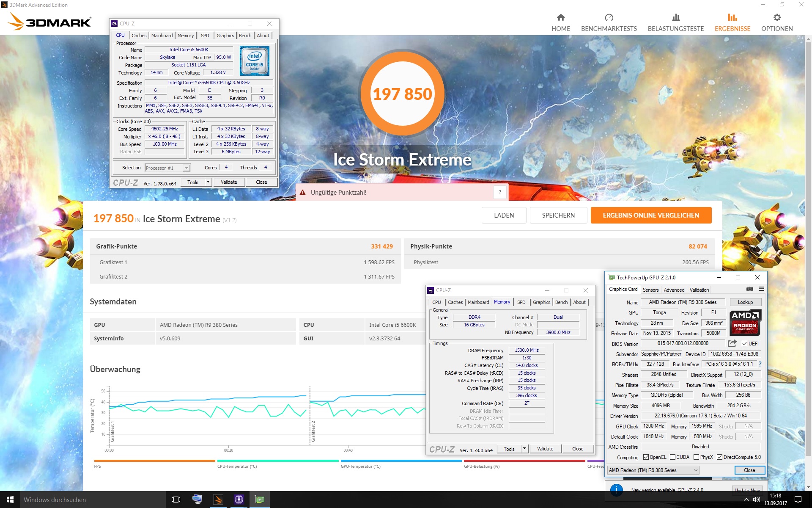Click the Physik-Punkte score 82 074
Viewport: 812px width, 508px height.
tap(698, 246)
